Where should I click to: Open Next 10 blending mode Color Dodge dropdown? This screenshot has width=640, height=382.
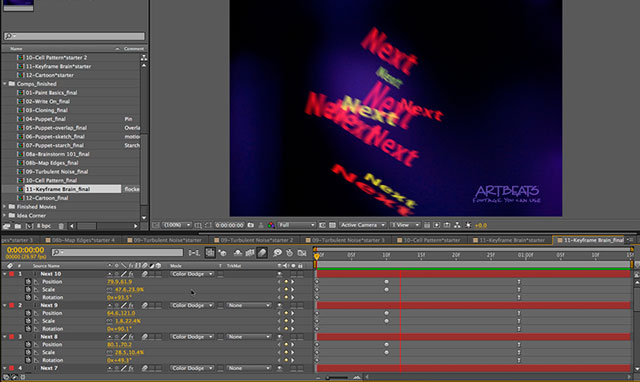tap(191, 274)
